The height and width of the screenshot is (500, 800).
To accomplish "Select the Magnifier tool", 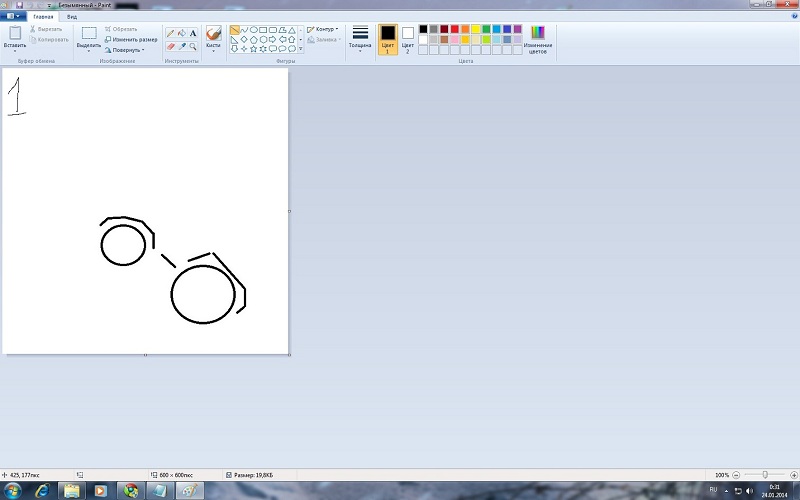I will pyautogui.click(x=193, y=46).
